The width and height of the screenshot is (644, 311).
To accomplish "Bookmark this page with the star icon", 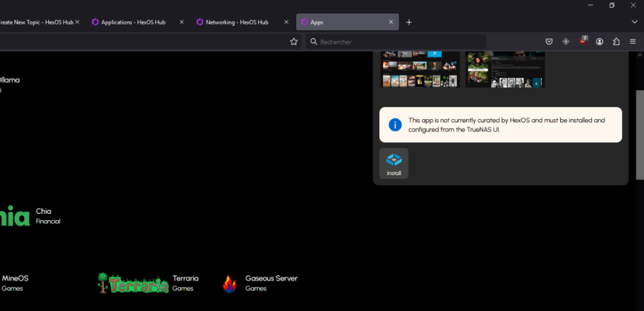I will [x=294, y=41].
